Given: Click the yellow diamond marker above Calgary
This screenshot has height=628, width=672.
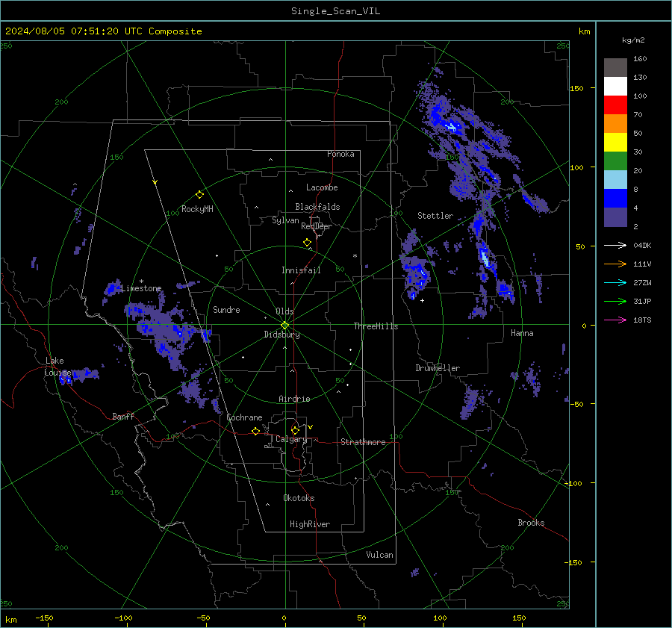Looking at the screenshot, I should point(295,430).
